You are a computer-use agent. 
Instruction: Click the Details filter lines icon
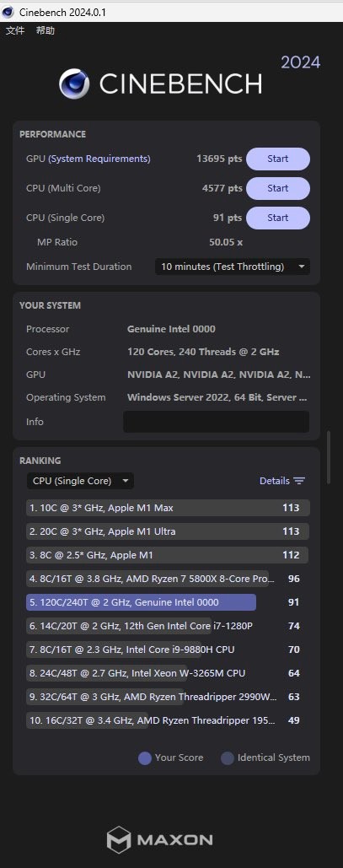coord(299,481)
